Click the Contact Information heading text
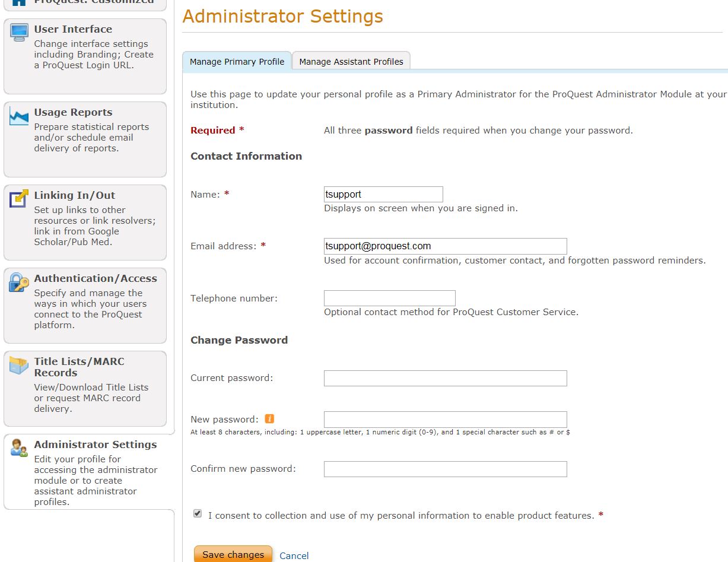This screenshot has height=562, width=728. click(x=246, y=156)
